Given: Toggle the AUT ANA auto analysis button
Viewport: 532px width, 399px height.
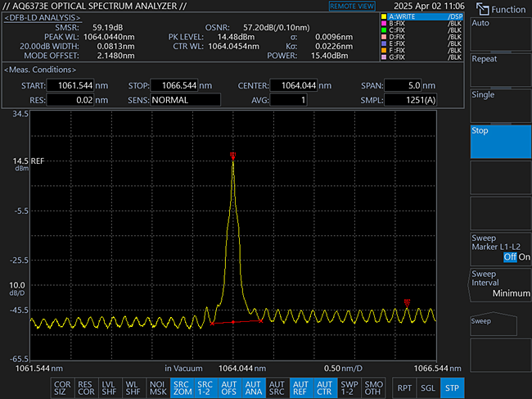Looking at the screenshot, I should [x=253, y=387].
